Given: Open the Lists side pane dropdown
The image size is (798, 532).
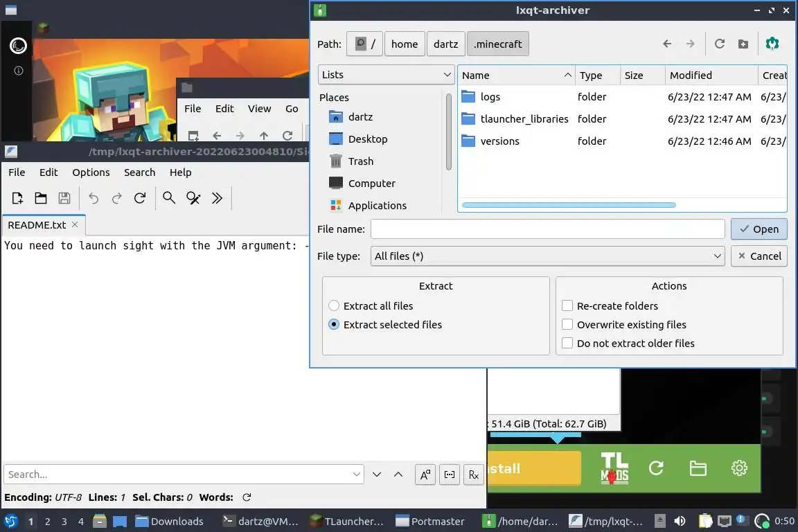Looking at the screenshot, I should click(x=387, y=75).
